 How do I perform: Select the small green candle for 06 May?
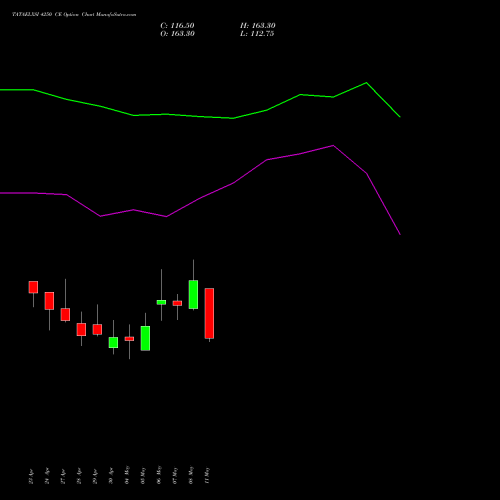(161, 302)
